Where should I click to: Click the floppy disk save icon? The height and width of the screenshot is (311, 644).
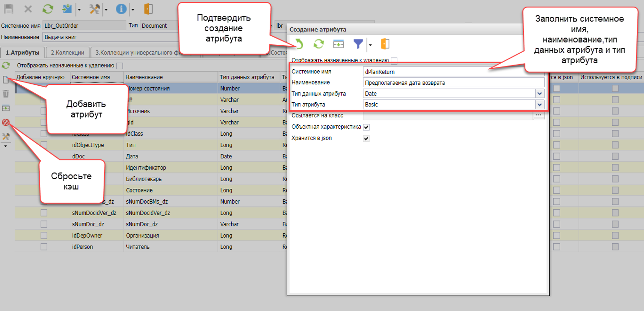click(8, 9)
